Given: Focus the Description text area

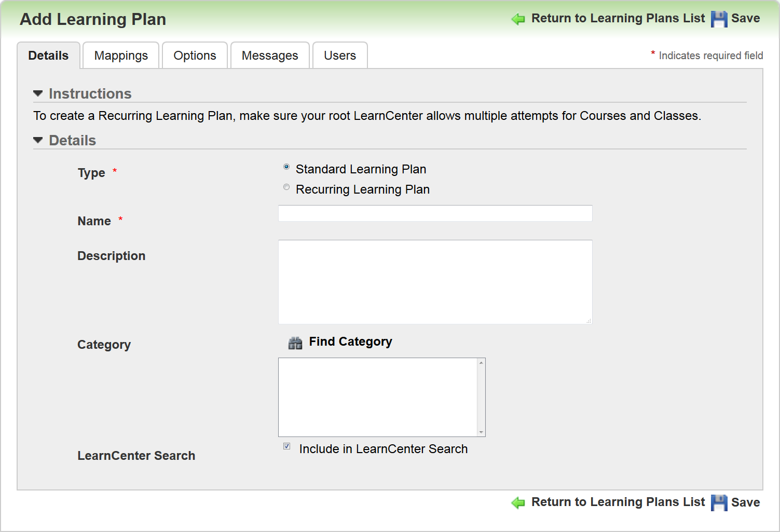Looking at the screenshot, I should click(435, 282).
